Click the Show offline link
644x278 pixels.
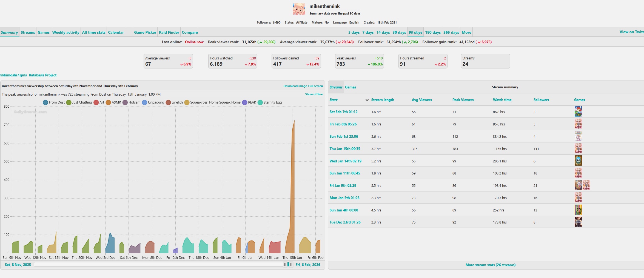314,94
